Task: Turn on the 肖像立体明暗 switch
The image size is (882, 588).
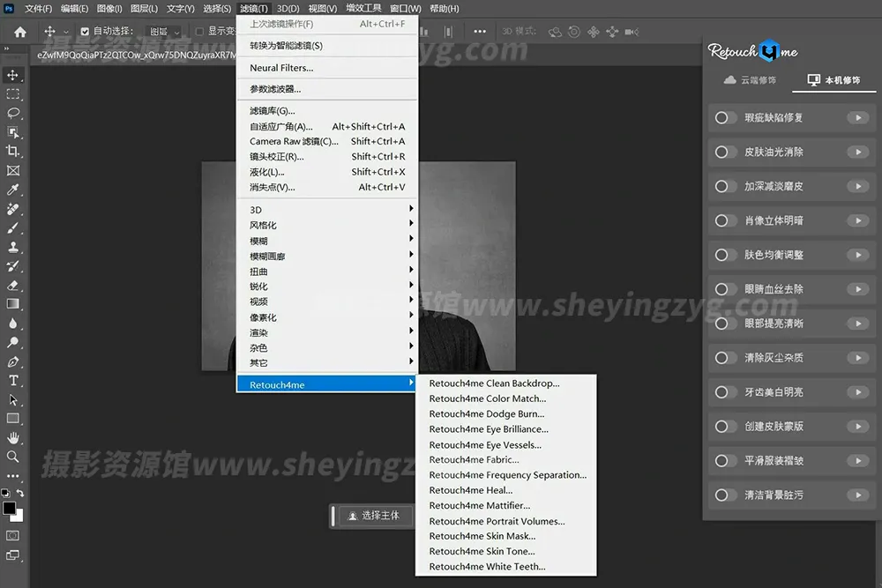Action: coord(725,220)
